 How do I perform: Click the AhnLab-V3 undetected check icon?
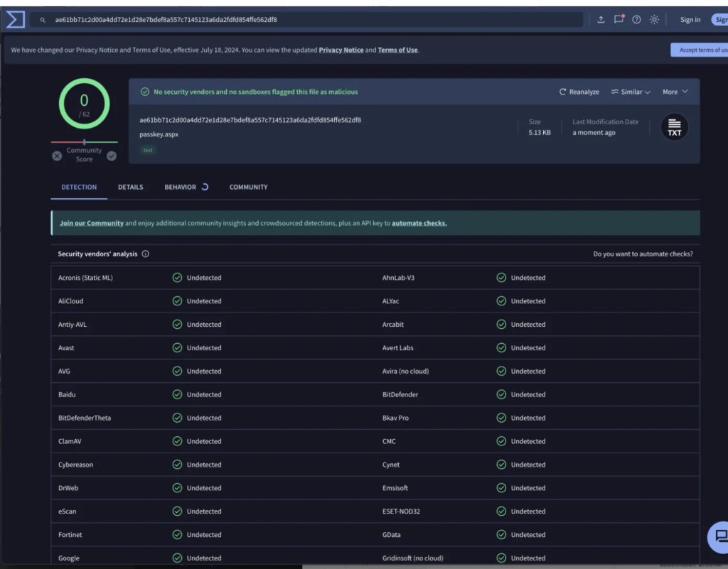[501, 277]
